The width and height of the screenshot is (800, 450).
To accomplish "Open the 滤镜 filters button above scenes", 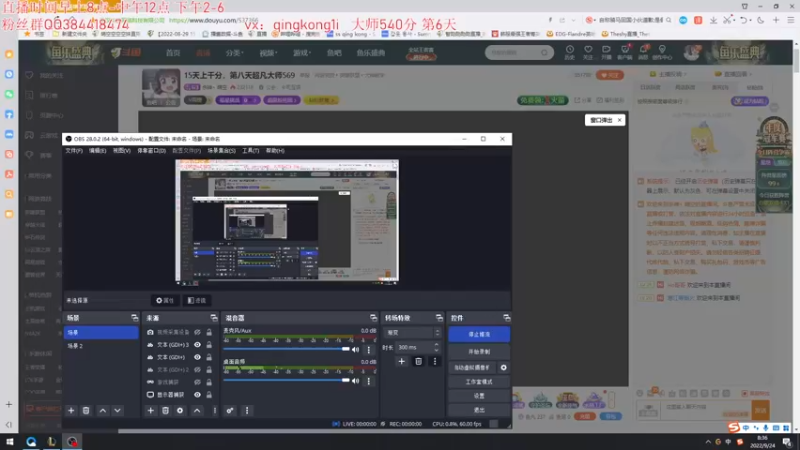I will tap(197, 301).
